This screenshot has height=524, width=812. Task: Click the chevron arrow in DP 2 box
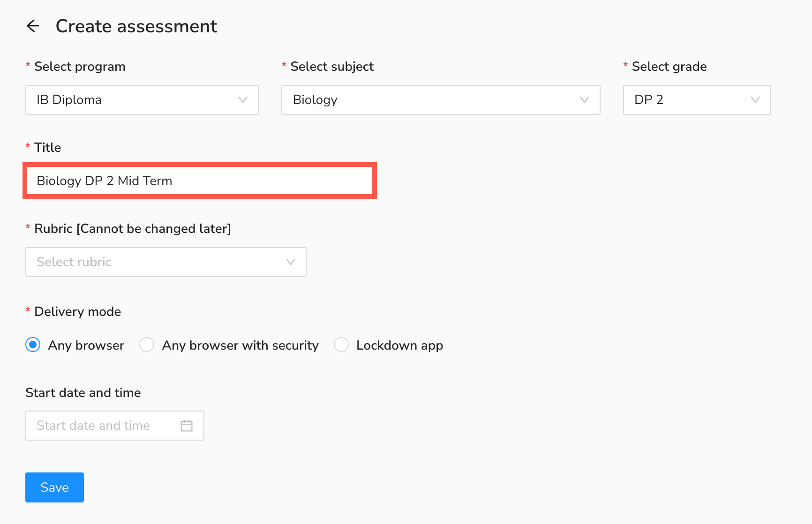(755, 100)
